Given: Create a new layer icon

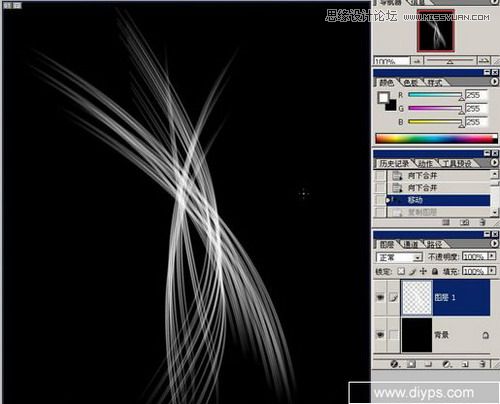Looking at the screenshot, I should (466, 364).
